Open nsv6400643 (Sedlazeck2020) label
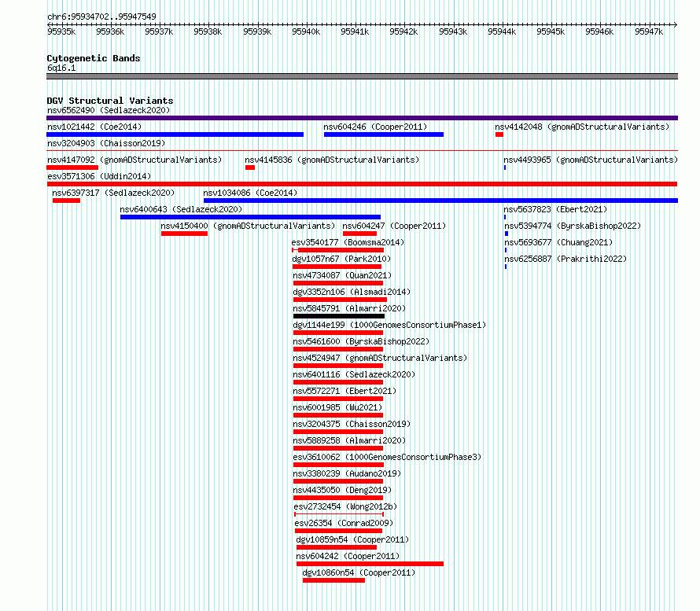This screenshot has width=700, height=611. click(181, 209)
